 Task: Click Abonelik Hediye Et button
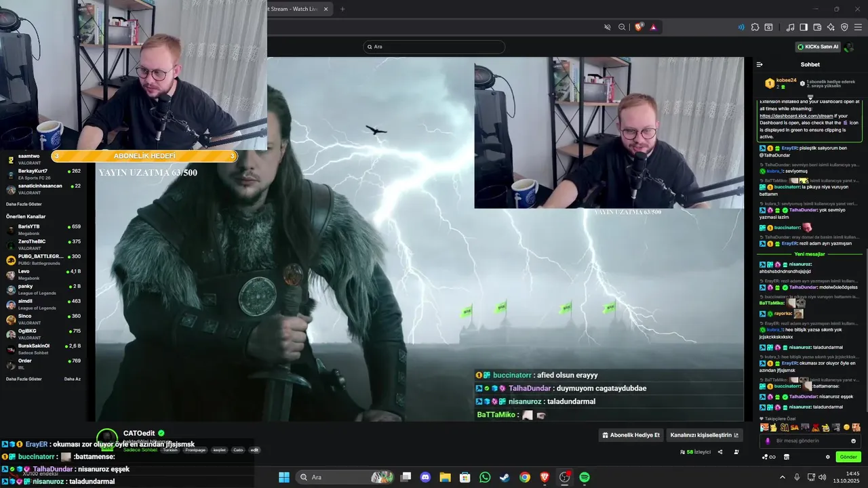click(631, 435)
